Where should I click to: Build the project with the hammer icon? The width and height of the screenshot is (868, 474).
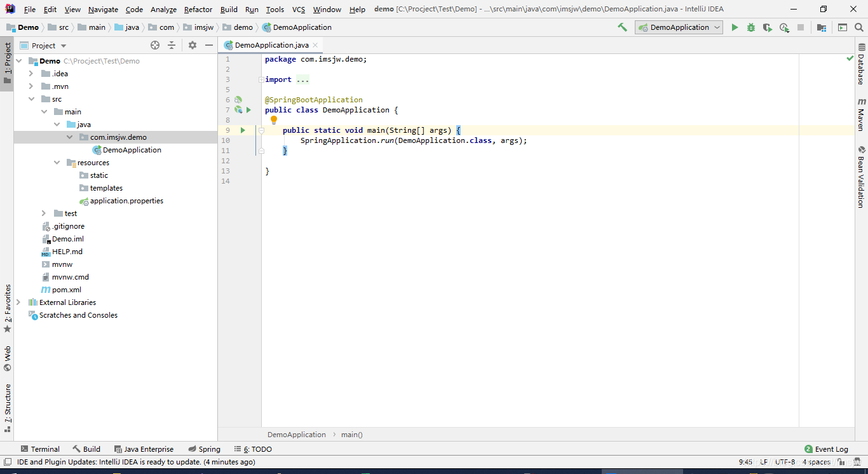(622, 27)
